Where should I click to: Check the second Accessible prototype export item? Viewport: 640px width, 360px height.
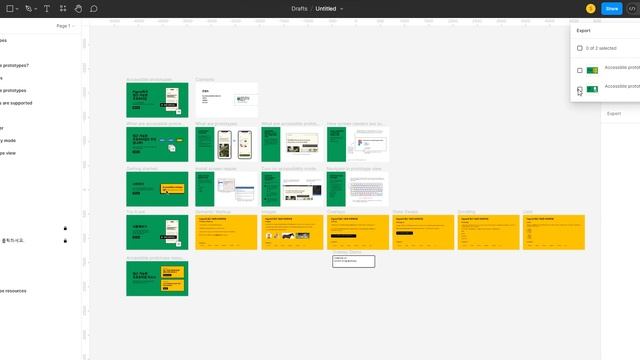(580, 89)
